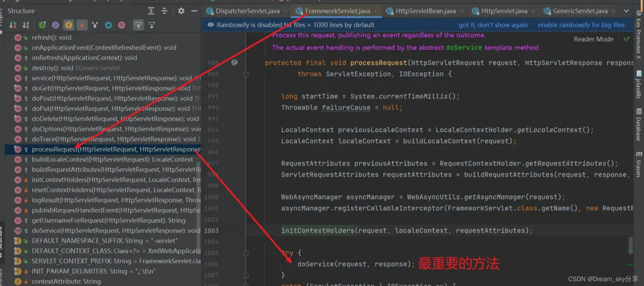
Task: Click field icon beside SERVLET_CONTEXT_PREFIX
Action: click(18, 261)
